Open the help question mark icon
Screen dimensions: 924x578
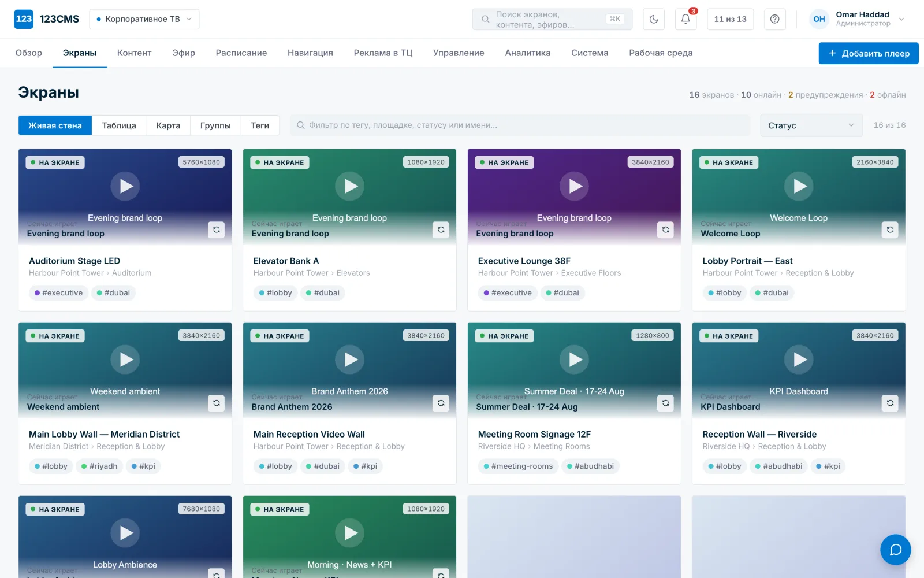tap(775, 19)
